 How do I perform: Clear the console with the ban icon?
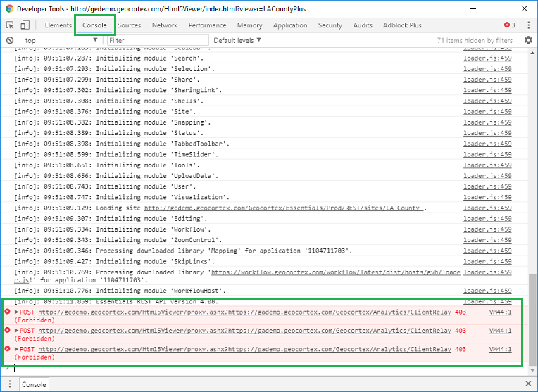pyautogui.click(x=10, y=40)
